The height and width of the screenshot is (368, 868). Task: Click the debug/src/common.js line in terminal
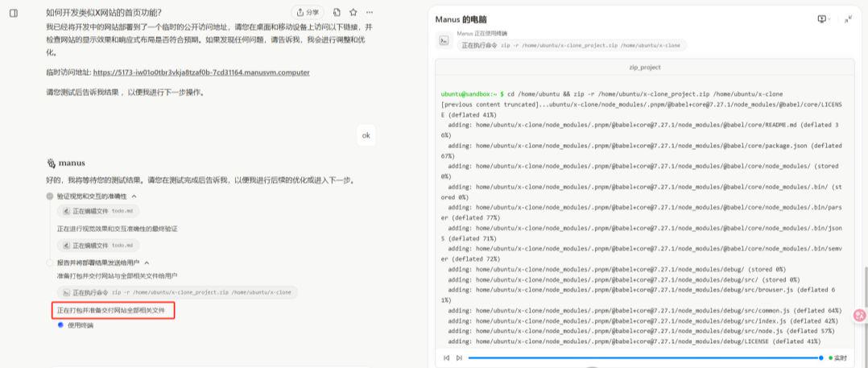click(x=644, y=311)
